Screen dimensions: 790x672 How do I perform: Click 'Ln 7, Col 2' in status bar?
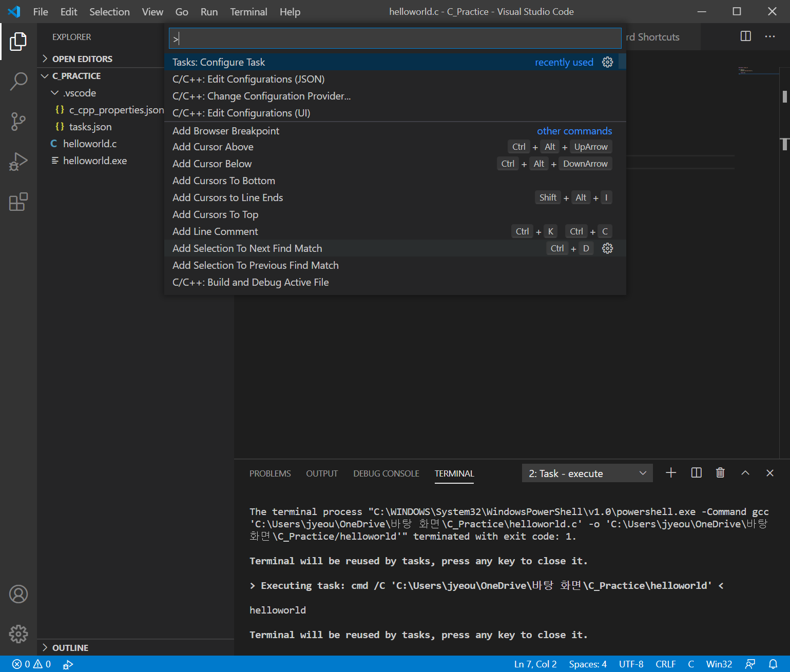[535, 664]
